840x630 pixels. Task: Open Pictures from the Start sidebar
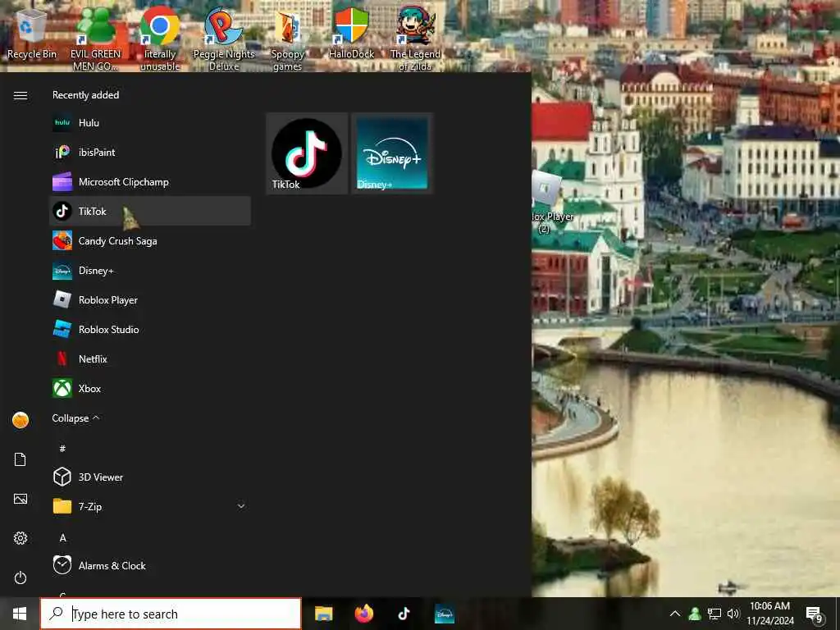21,499
